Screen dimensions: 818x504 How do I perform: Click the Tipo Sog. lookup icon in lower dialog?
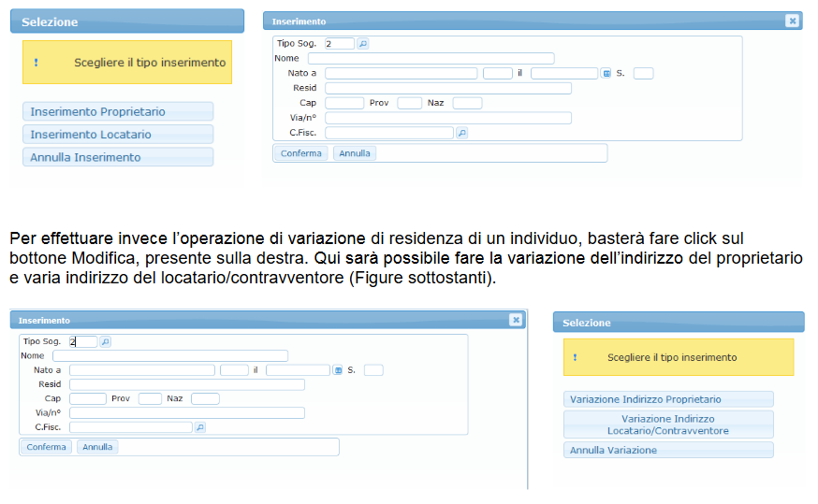(x=105, y=341)
